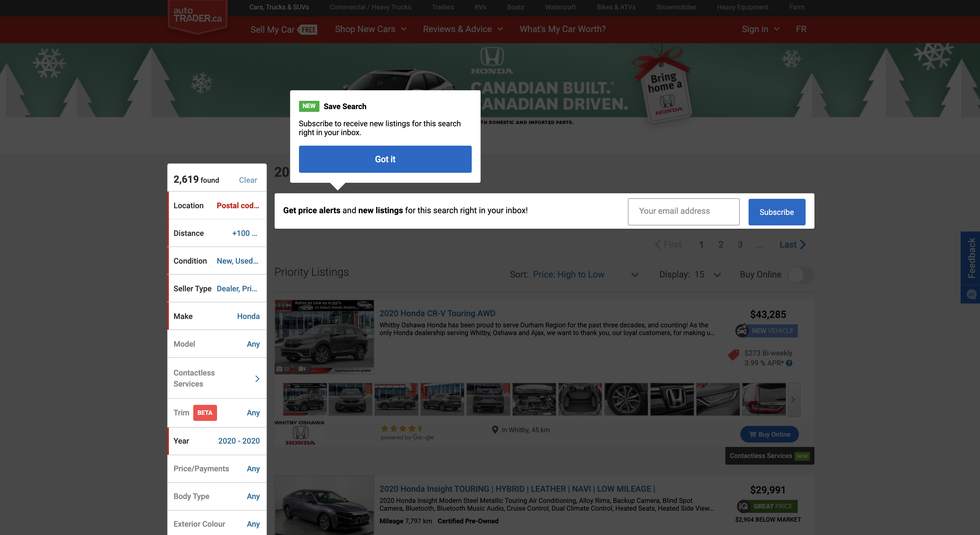Click the red price tag icon
980x535 pixels.
tap(734, 355)
